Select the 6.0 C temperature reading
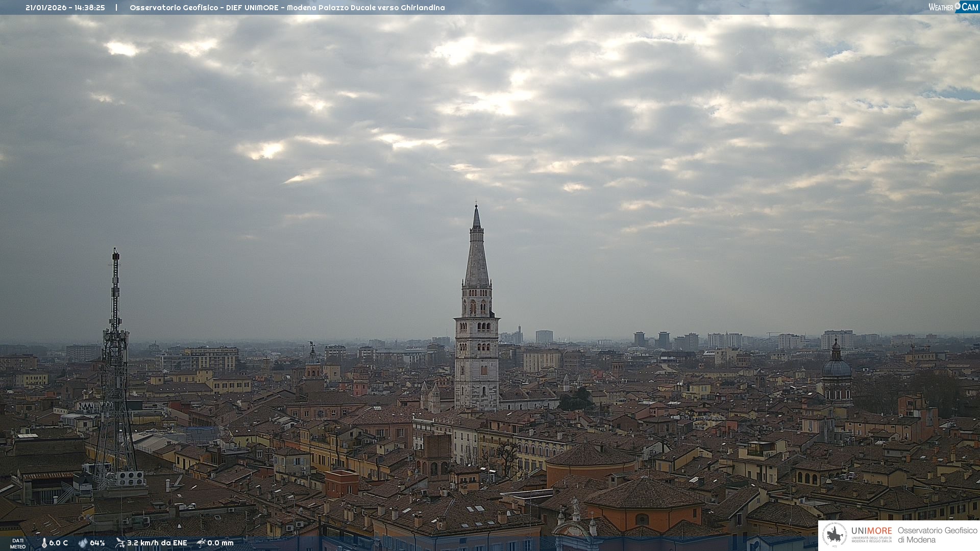The height and width of the screenshot is (551, 980). (59, 543)
